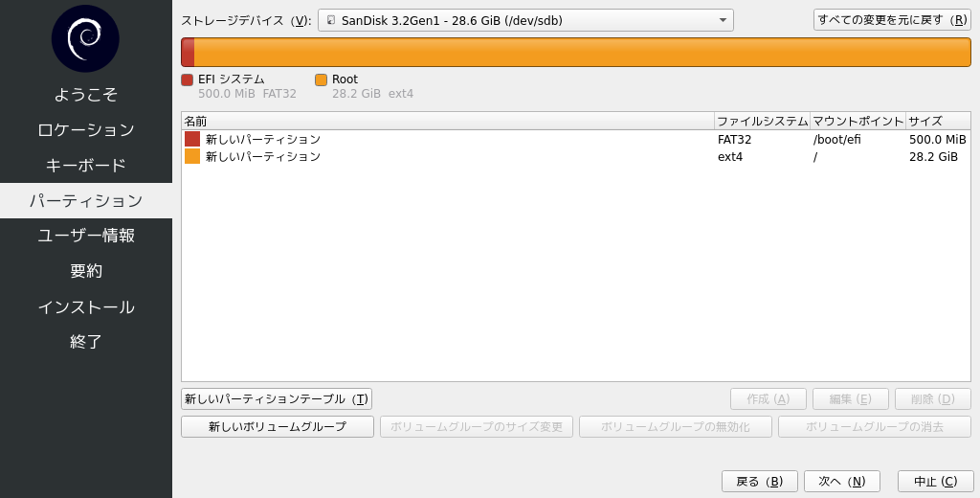Go to the ようこそ step in sidebar
This screenshot has width=980, height=498.
85,94
